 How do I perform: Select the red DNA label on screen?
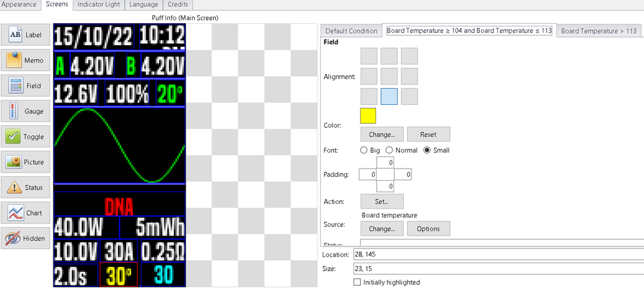pyautogui.click(x=119, y=203)
